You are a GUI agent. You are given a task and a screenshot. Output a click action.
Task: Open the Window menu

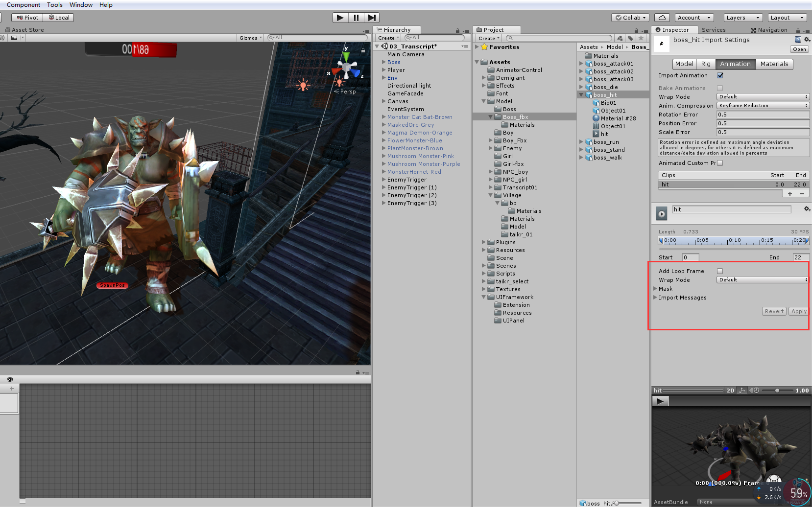81,5
